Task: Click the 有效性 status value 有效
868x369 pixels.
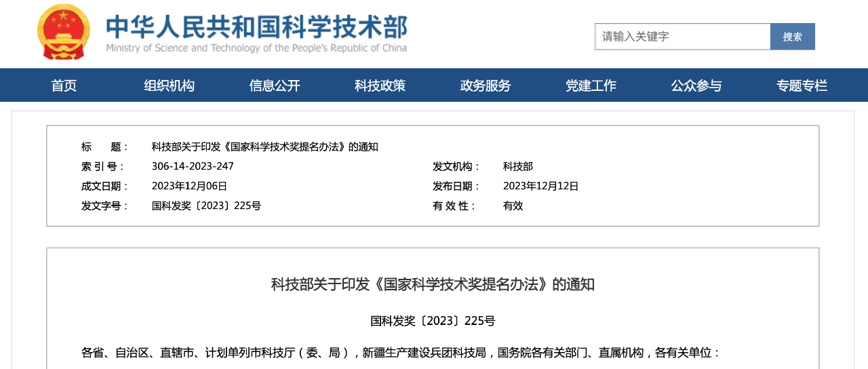Action: (x=513, y=206)
